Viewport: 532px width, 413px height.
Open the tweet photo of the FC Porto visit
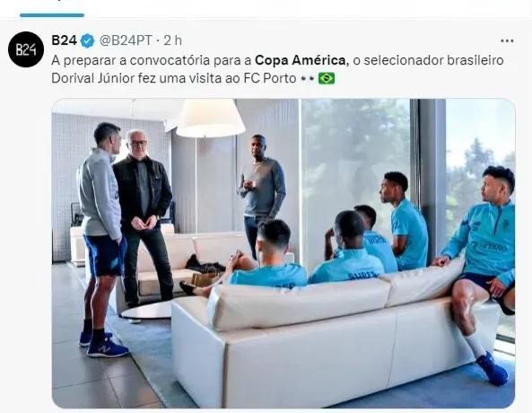click(x=283, y=253)
